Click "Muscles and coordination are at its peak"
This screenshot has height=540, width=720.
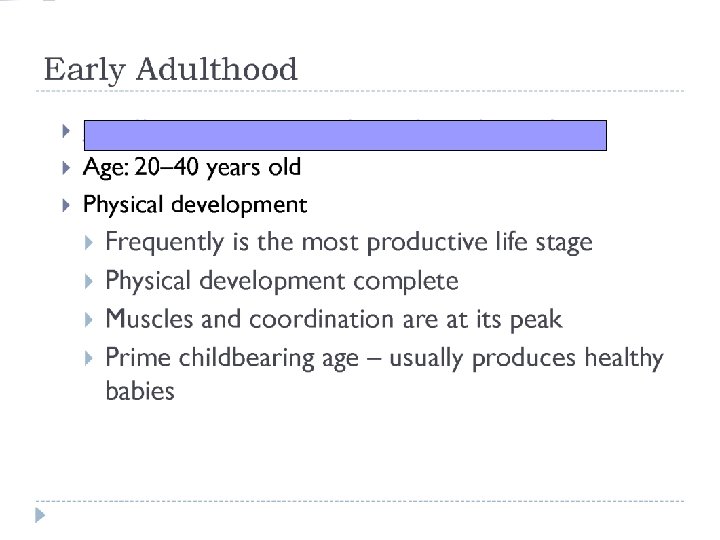click(334, 321)
